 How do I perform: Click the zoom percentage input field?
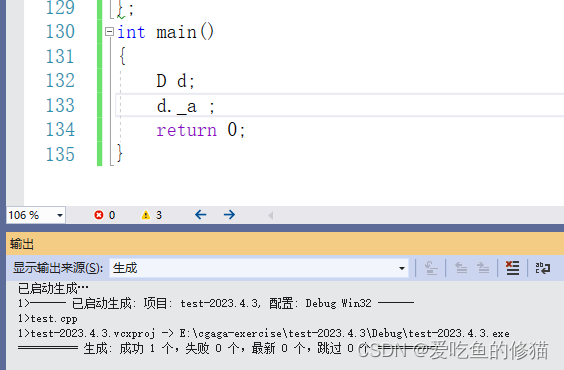(x=30, y=215)
